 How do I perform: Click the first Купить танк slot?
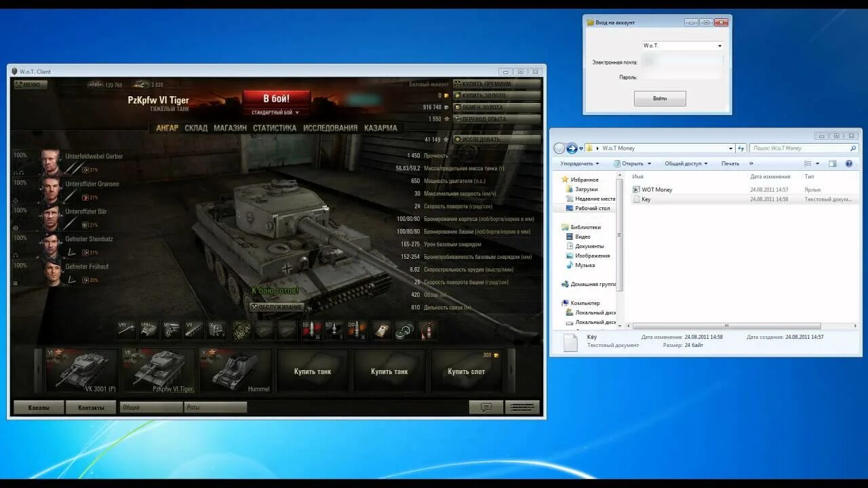pos(313,371)
